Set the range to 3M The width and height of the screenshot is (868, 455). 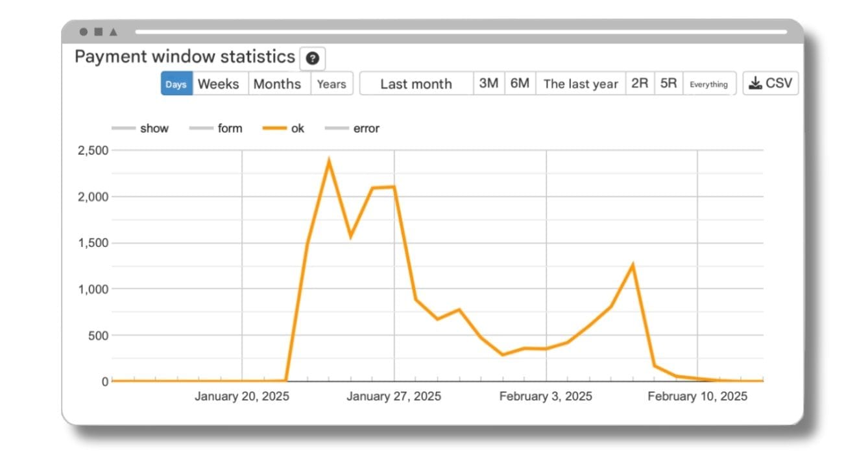click(488, 84)
